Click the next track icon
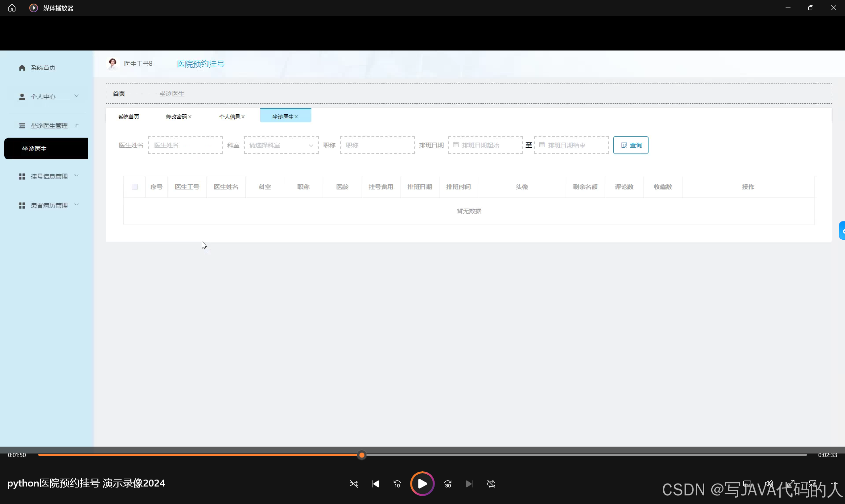 [x=469, y=484]
